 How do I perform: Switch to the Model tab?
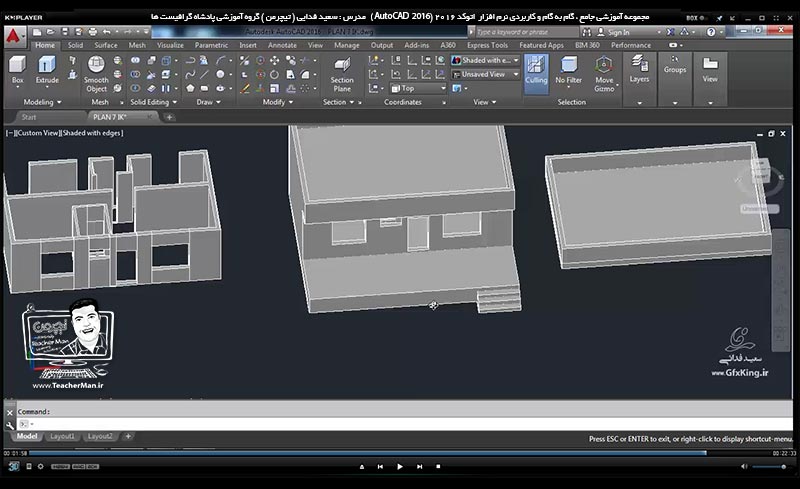(27, 436)
